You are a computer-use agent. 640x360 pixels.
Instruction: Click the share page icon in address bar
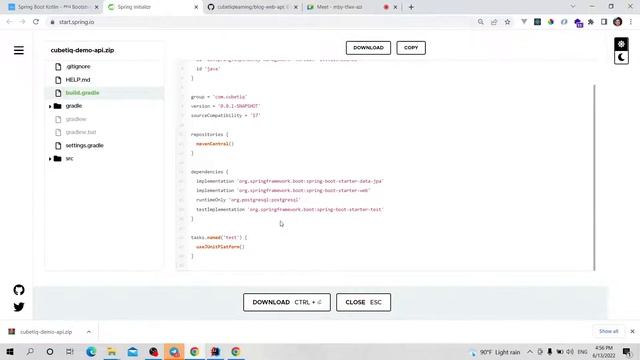click(x=494, y=22)
